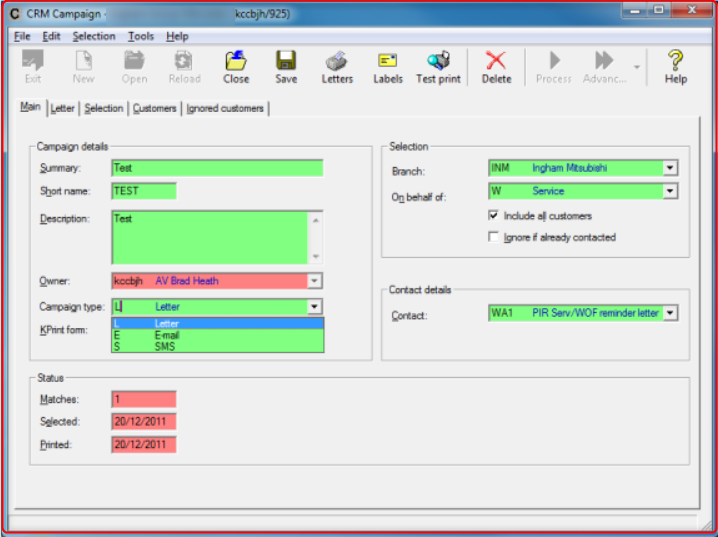Choose E-mail from the campaign type list

tap(166, 335)
